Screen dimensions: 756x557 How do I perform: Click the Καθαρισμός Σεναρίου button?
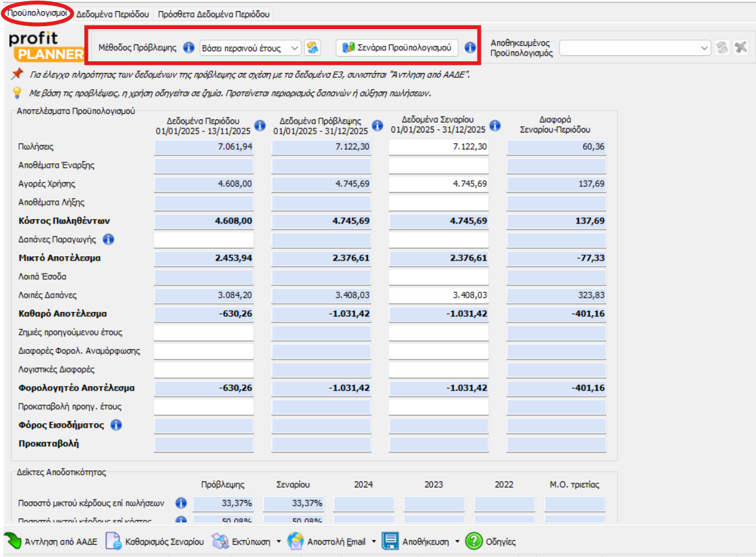click(155, 542)
